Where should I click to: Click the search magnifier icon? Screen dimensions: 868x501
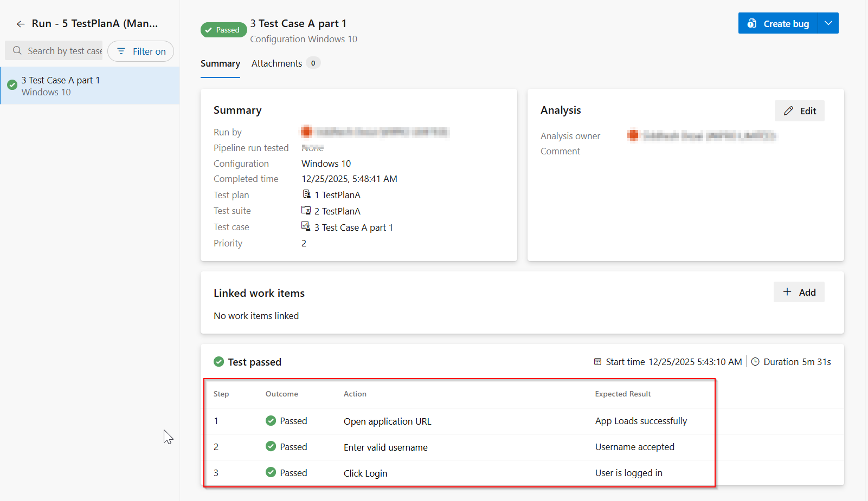(17, 50)
